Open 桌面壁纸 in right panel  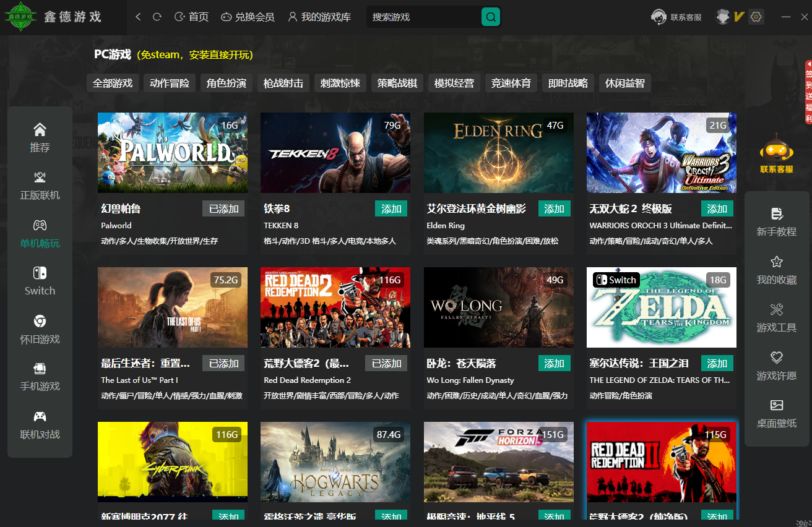tap(777, 414)
